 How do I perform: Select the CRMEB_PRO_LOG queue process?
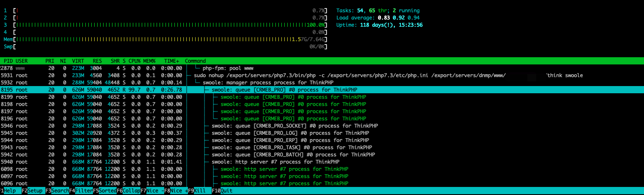coord(322,133)
